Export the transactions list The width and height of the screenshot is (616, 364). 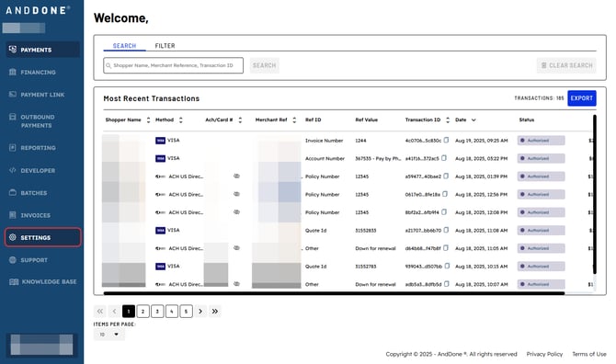tap(582, 98)
